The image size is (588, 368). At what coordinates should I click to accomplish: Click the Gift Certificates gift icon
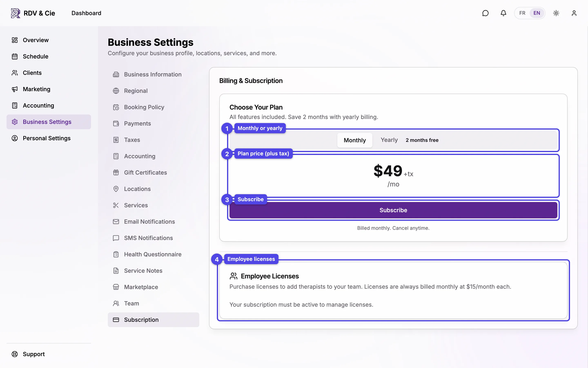click(116, 173)
